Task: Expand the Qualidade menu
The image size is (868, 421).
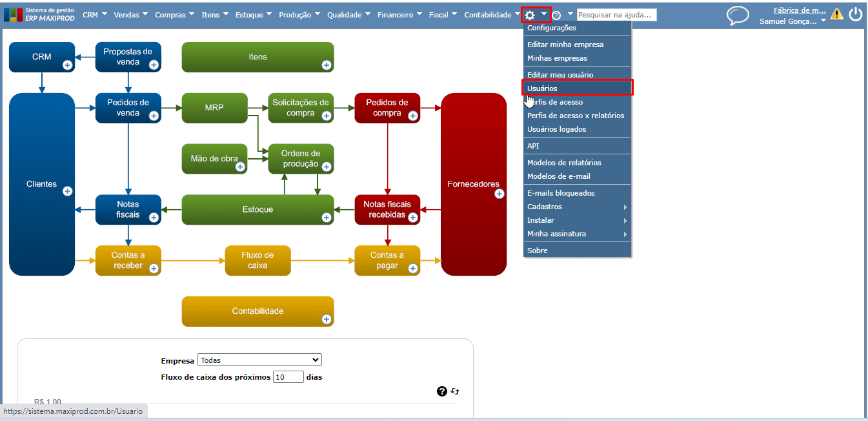Action: (348, 15)
